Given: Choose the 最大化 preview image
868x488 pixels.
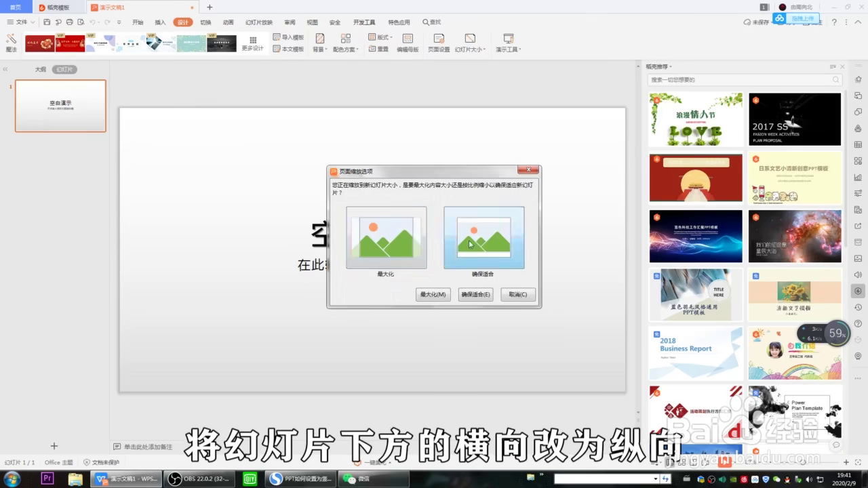Looking at the screenshot, I should (x=387, y=238).
